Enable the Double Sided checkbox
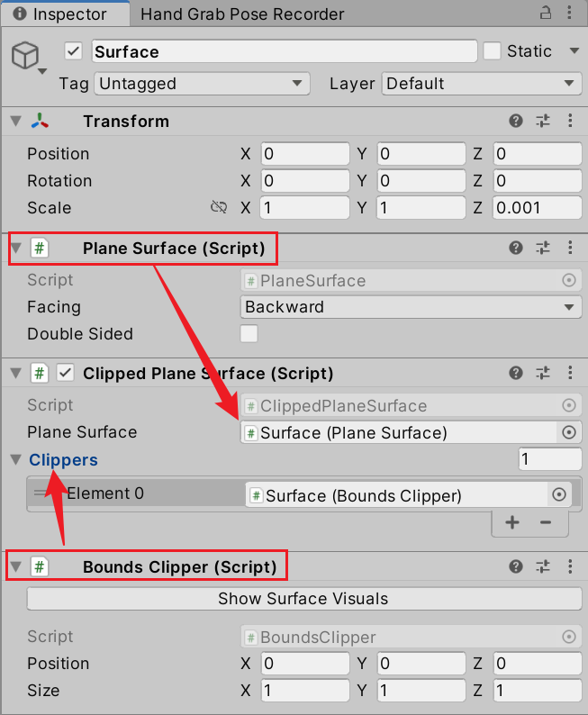The image size is (588, 715). pyautogui.click(x=249, y=333)
